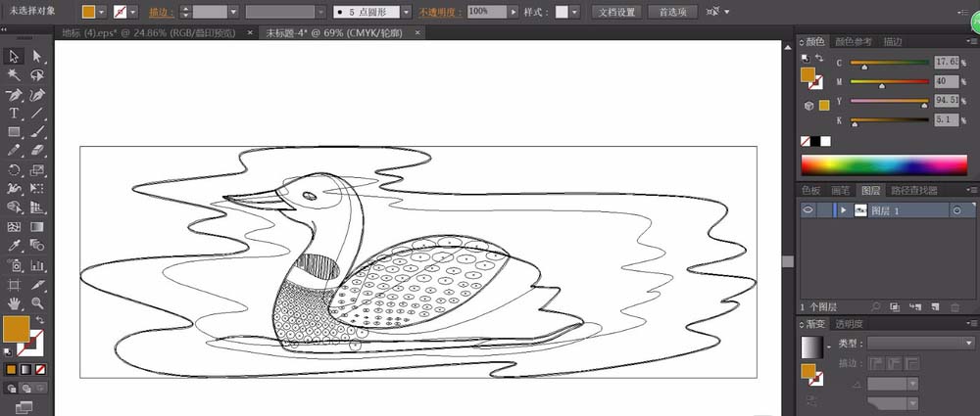Open stroke weight dropdown arrow

tap(233, 12)
